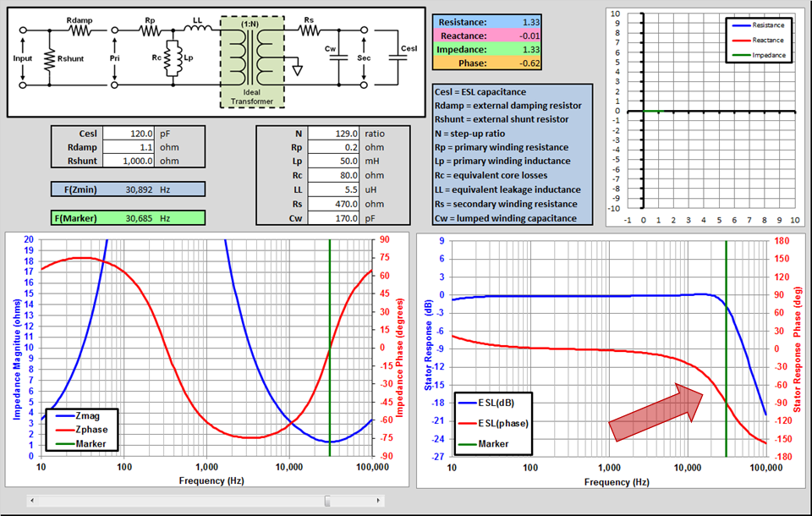Click the LL value 5.5 cell
Screen dimensions: 812x516
click(x=333, y=190)
